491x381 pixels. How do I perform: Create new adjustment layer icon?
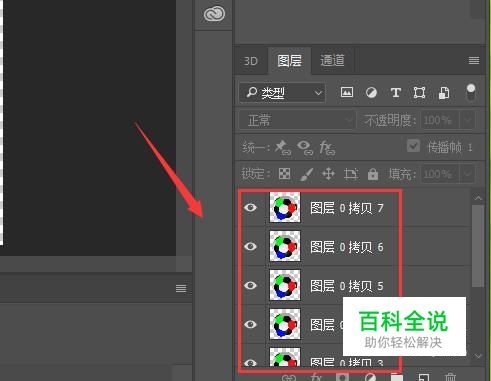(x=370, y=377)
